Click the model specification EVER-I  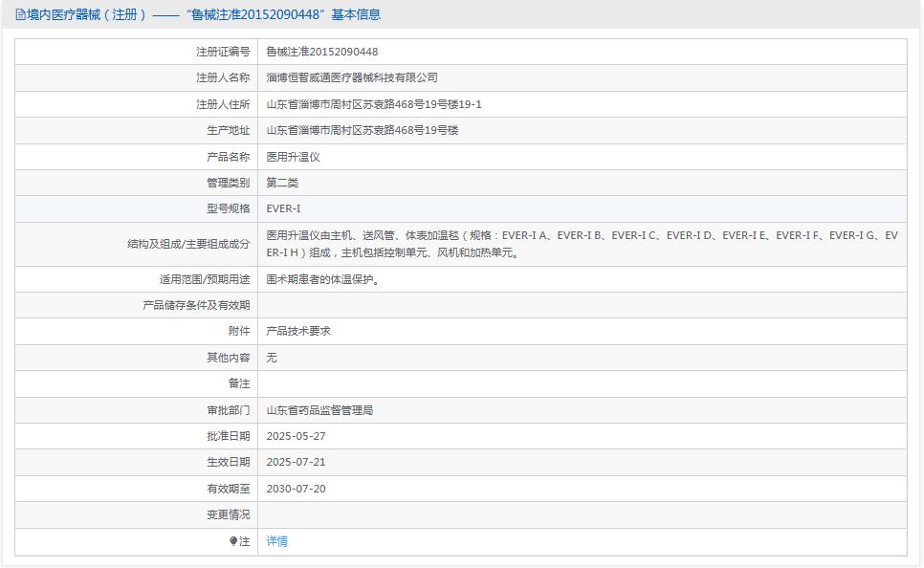[284, 208]
